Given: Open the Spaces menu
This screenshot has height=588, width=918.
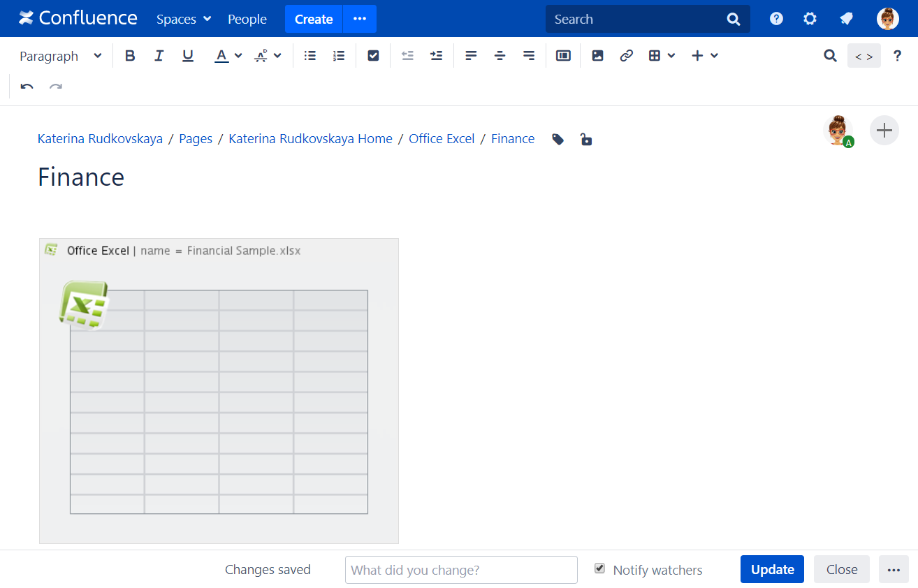Looking at the screenshot, I should 183,19.
